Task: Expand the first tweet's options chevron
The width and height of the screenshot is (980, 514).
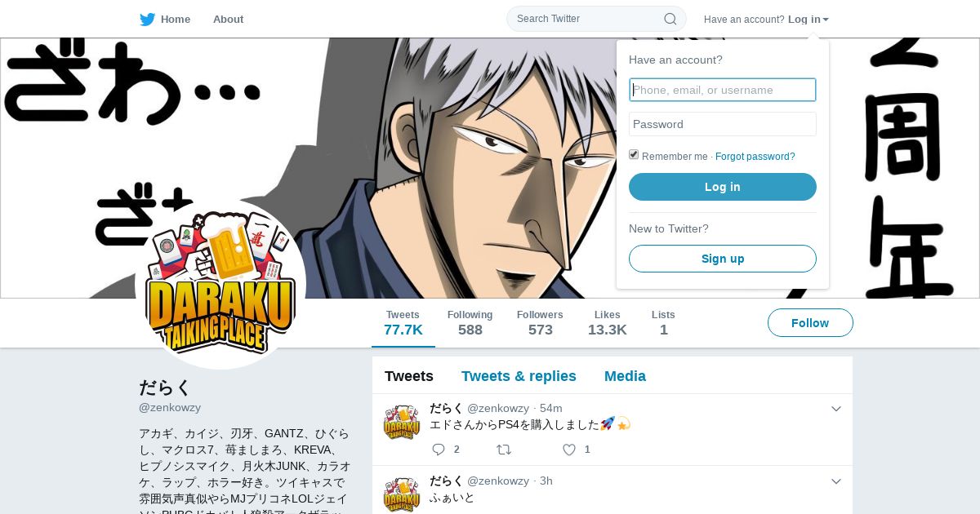Action: pyautogui.click(x=835, y=409)
